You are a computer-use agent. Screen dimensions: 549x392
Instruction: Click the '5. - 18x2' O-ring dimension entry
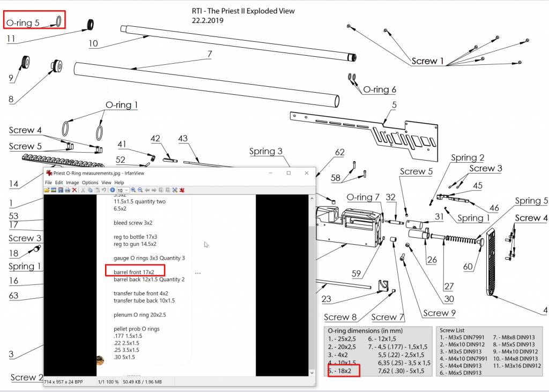click(x=339, y=371)
